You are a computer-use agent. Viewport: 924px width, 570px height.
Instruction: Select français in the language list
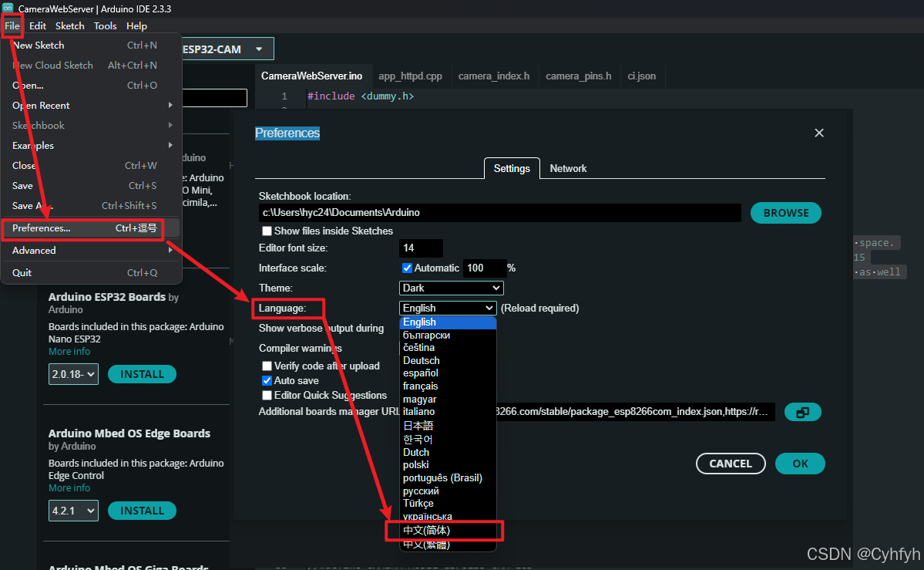448,386
